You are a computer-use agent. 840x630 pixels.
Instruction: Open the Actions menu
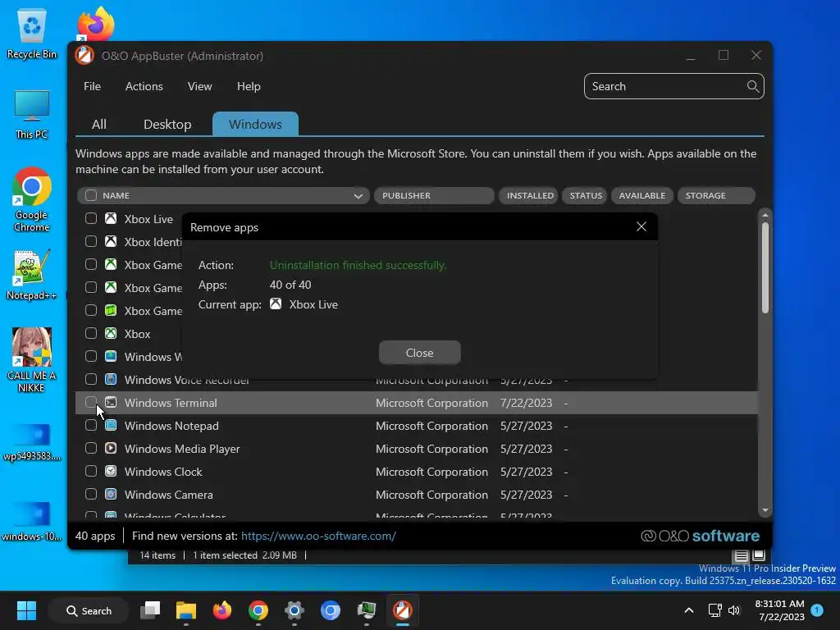tap(144, 86)
